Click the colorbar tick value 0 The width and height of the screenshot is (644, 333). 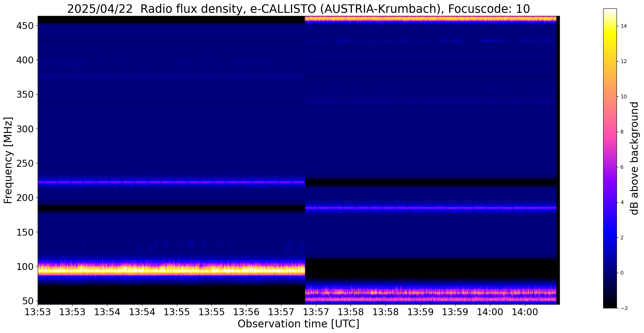[x=622, y=273]
